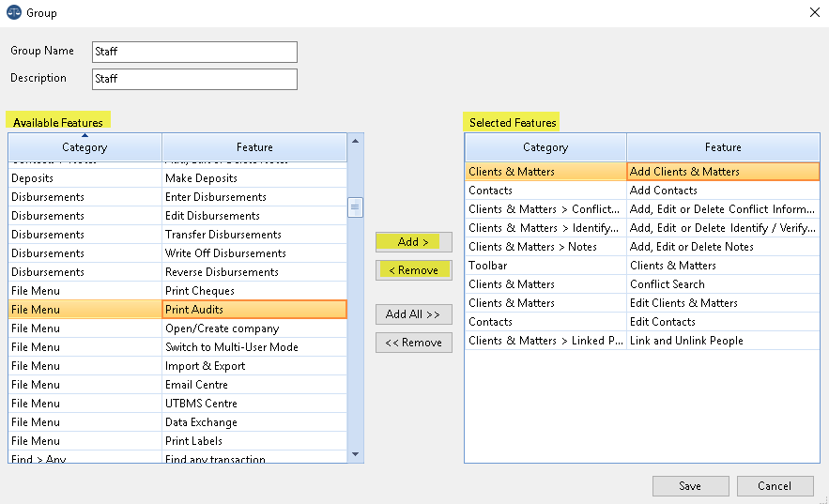Screen dimensions: 829x504
Task: Click the Add All >> button
Action: tap(413, 314)
